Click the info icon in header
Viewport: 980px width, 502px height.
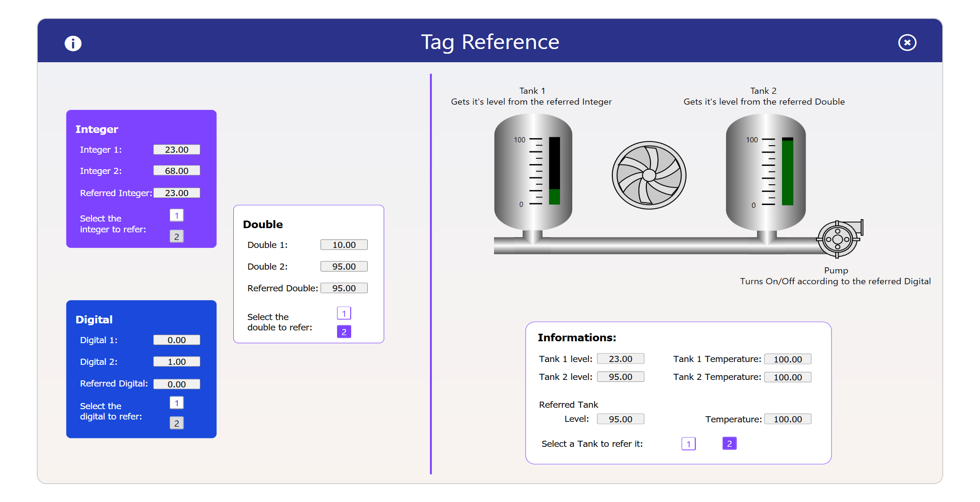(73, 43)
